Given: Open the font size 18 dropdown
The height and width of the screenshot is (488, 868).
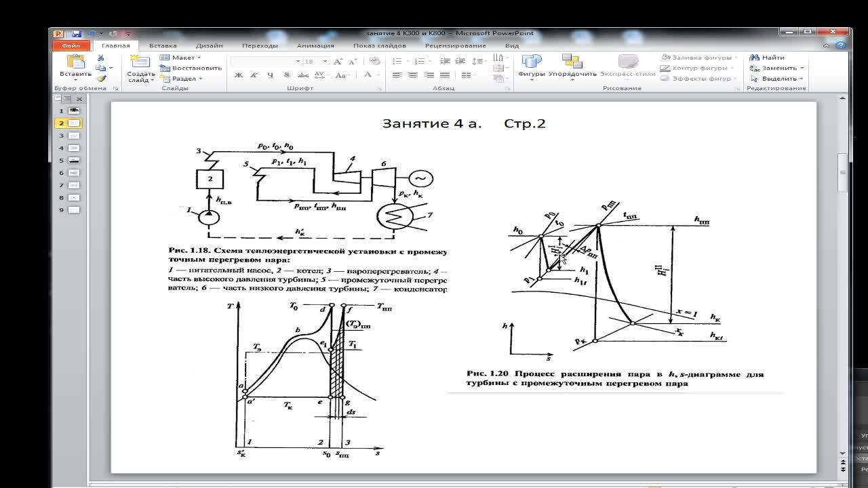Looking at the screenshot, I should (x=325, y=61).
